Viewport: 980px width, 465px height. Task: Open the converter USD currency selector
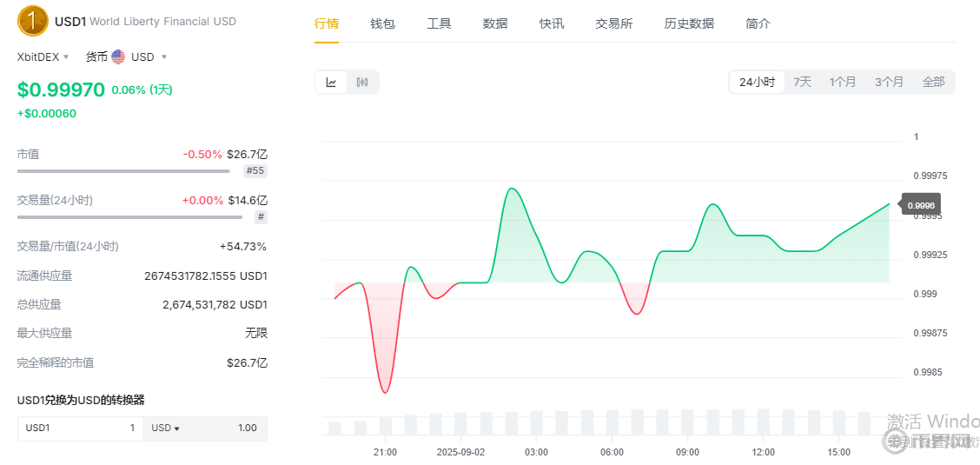(x=165, y=428)
